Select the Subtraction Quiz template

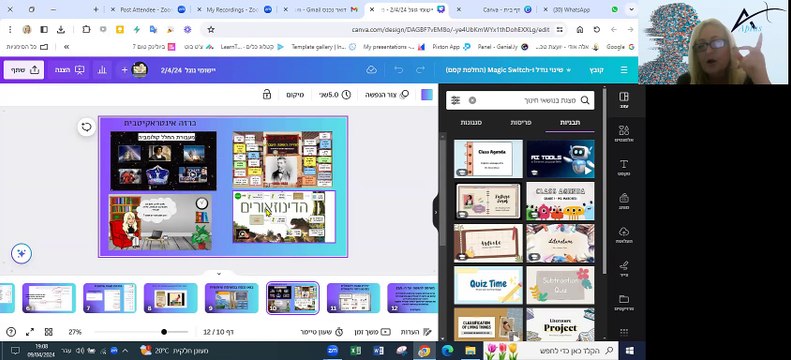(x=560, y=285)
